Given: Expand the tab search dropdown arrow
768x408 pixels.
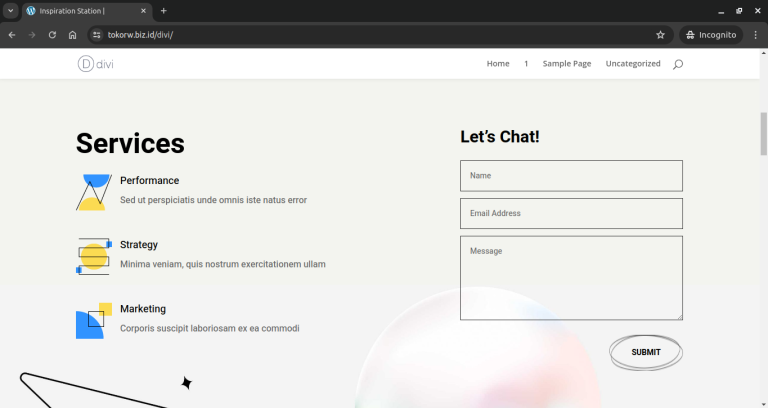Looking at the screenshot, I should point(10,11).
